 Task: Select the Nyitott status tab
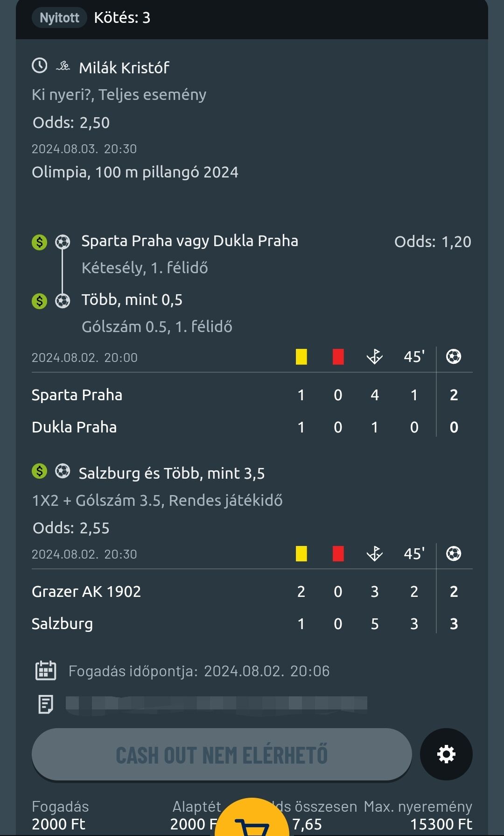[x=59, y=18]
